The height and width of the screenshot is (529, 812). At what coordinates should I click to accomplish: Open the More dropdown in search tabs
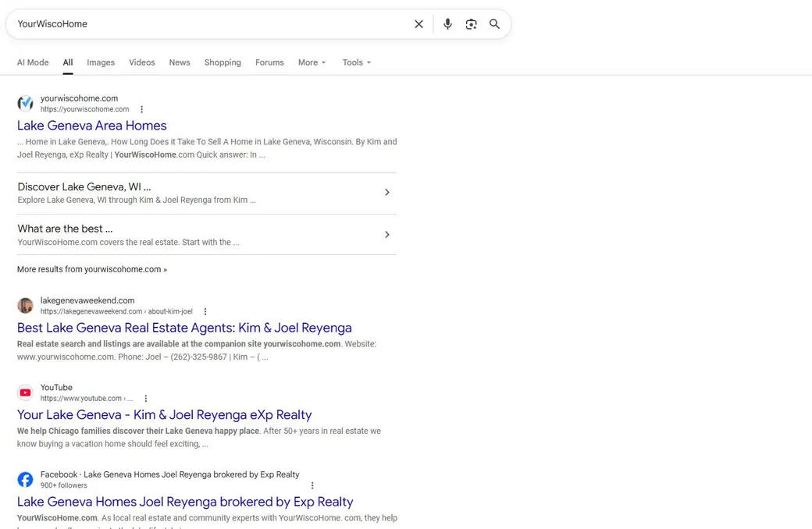(x=312, y=62)
